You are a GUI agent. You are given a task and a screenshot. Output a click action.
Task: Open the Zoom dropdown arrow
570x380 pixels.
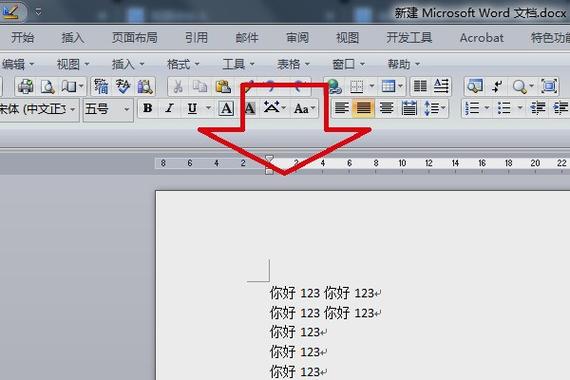tap(531, 86)
